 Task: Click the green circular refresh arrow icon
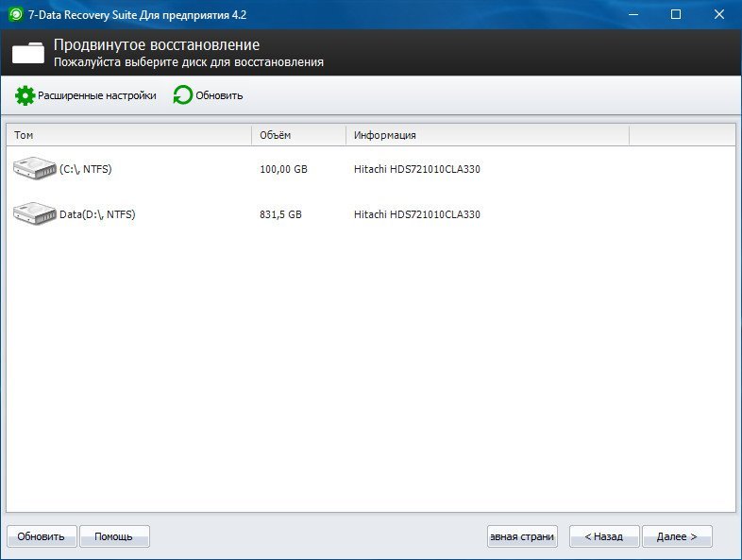[x=182, y=95]
